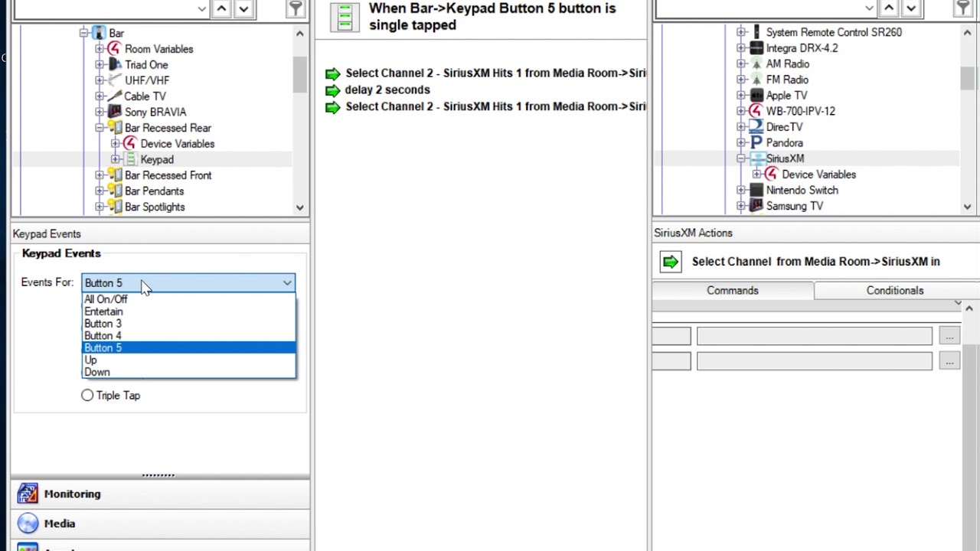Select the Bar Spotlights light icon
This screenshot has width=980, height=551.
click(x=114, y=207)
